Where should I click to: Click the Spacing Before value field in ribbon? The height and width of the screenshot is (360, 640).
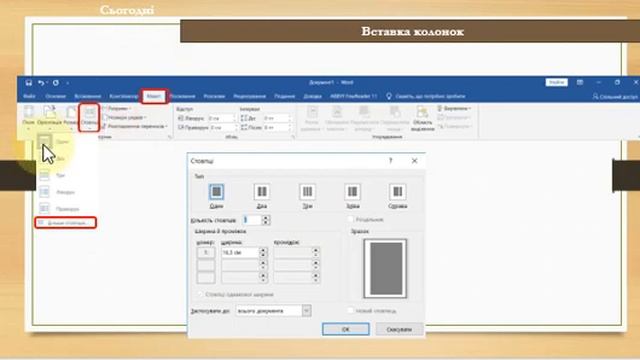click(x=276, y=118)
